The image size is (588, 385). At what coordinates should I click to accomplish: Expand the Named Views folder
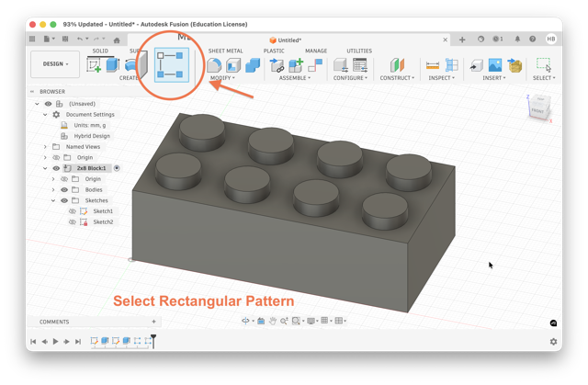pyautogui.click(x=45, y=147)
